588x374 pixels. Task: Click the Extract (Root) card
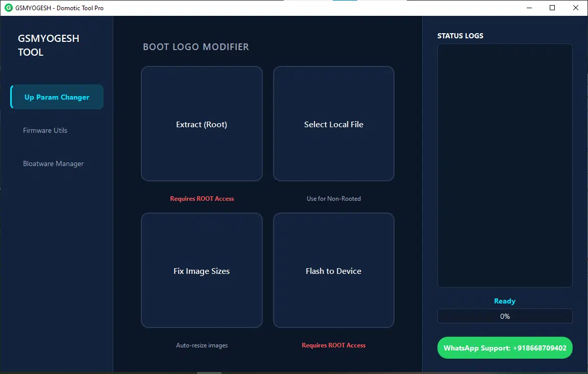[x=202, y=124]
